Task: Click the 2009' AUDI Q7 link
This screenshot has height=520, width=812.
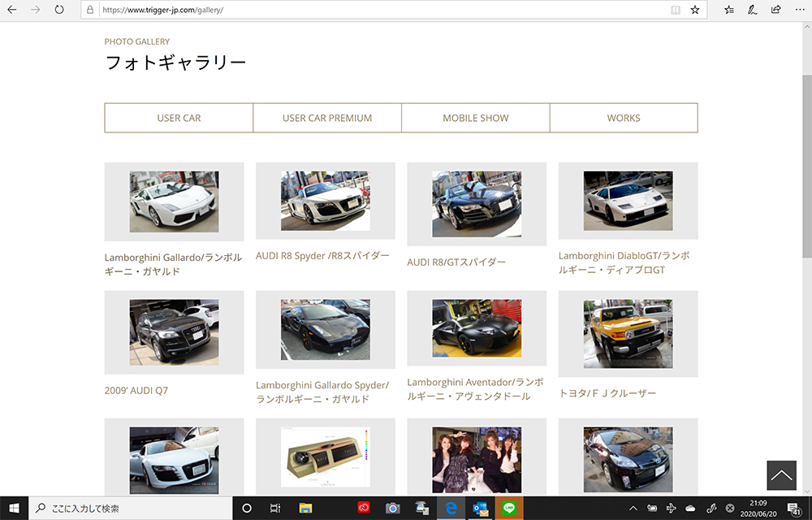Action: pyautogui.click(x=136, y=391)
